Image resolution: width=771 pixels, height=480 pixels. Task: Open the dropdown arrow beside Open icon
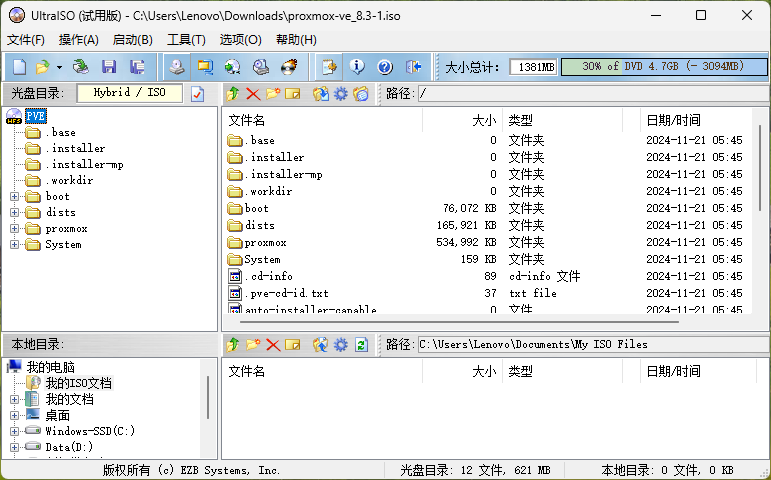pyautogui.click(x=59, y=67)
